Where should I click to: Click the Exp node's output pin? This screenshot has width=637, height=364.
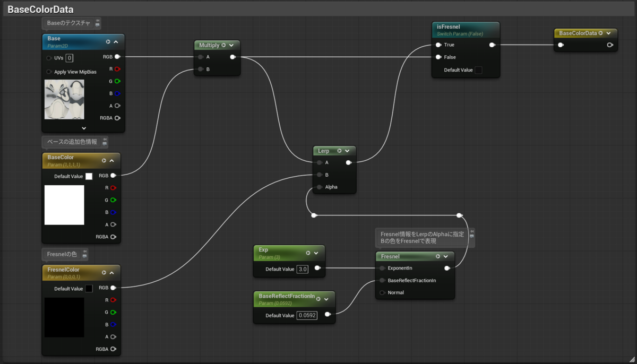point(317,268)
